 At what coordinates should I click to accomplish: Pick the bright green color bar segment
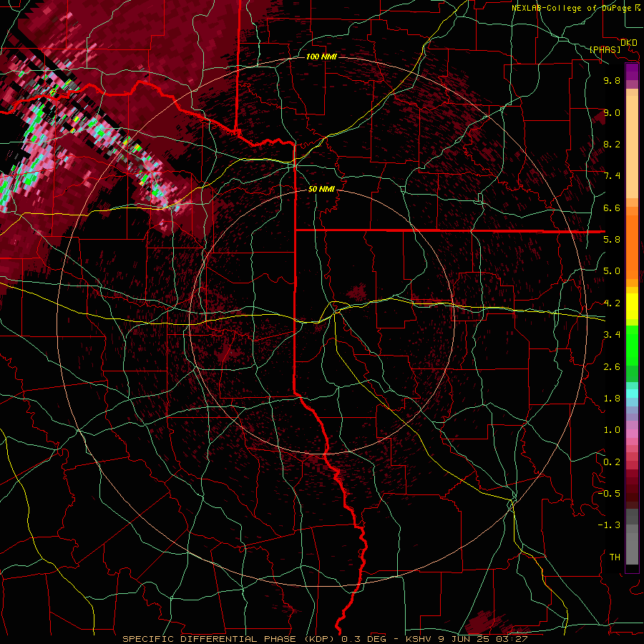pyautogui.click(x=632, y=345)
